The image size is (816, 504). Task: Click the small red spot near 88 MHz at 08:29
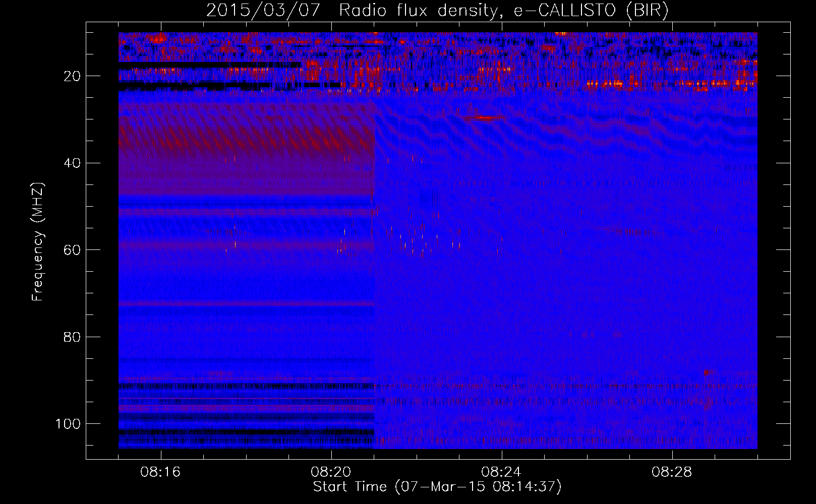tap(707, 373)
